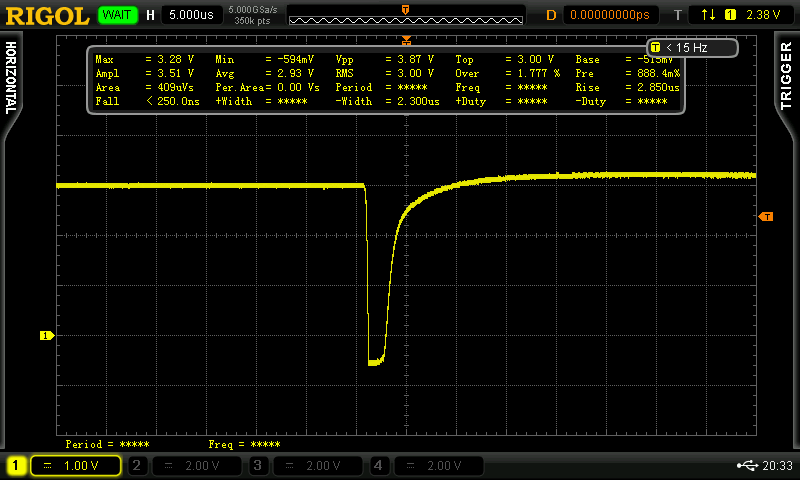
Task: Click the < 15 Hz counter readout
Action: tap(687, 48)
